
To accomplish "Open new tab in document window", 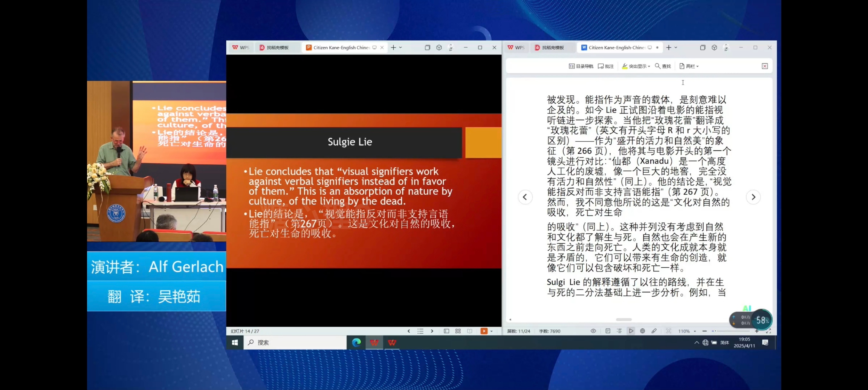I will 669,47.
